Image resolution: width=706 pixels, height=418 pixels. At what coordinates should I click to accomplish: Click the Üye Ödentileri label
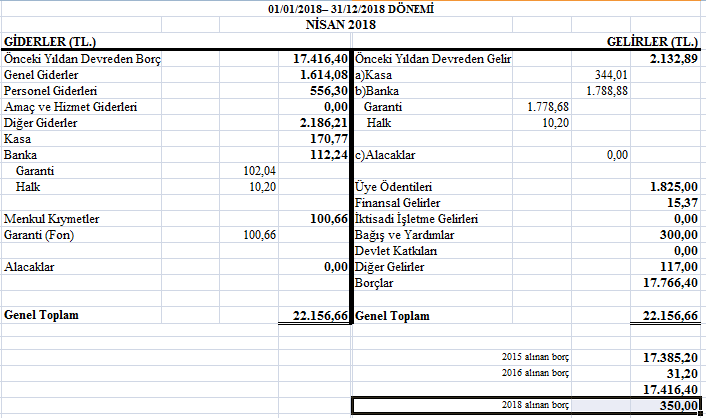click(394, 187)
